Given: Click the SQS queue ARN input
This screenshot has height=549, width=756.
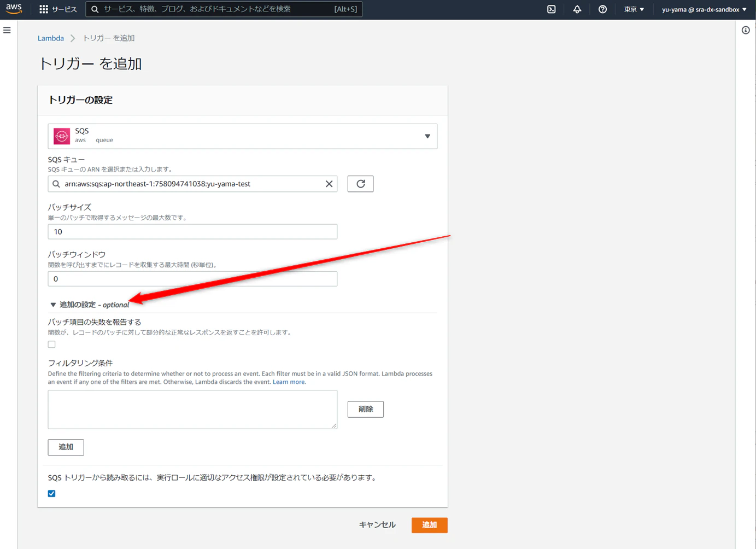Looking at the screenshot, I should 192,184.
